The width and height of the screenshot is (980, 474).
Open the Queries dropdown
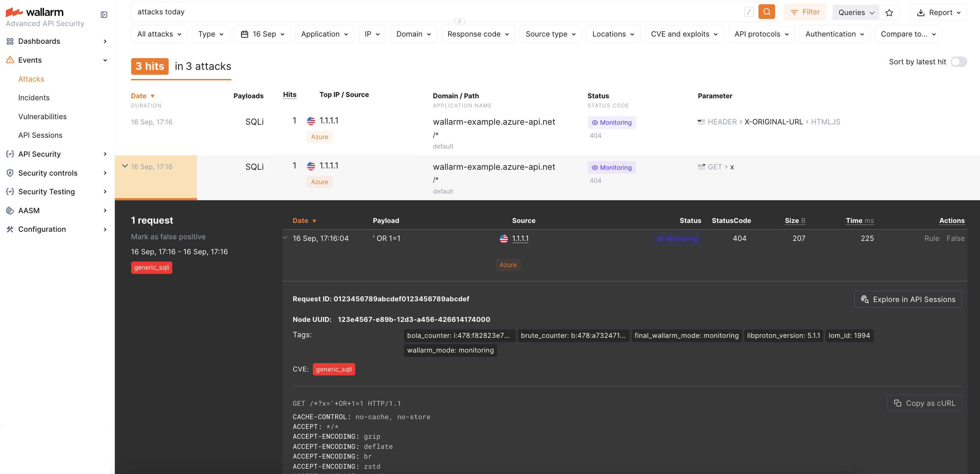(855, 12)
